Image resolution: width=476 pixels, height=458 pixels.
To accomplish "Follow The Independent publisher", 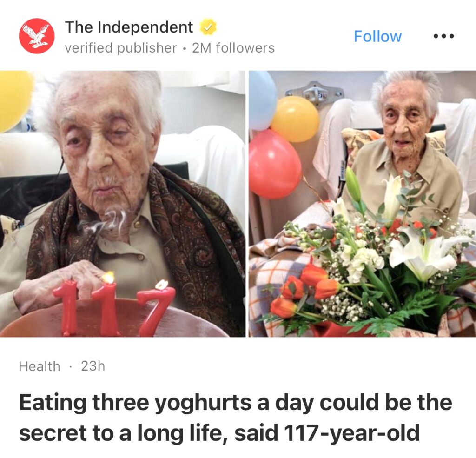I will (377, 36).
